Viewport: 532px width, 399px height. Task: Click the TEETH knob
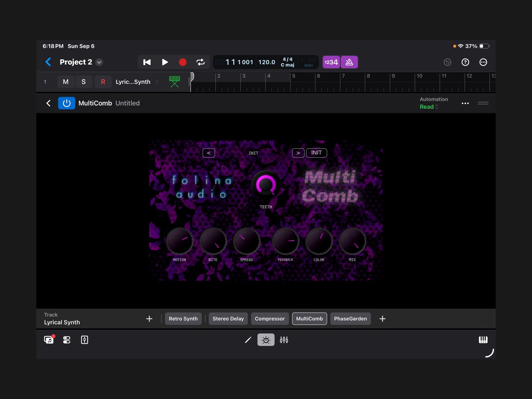point(266,184)
